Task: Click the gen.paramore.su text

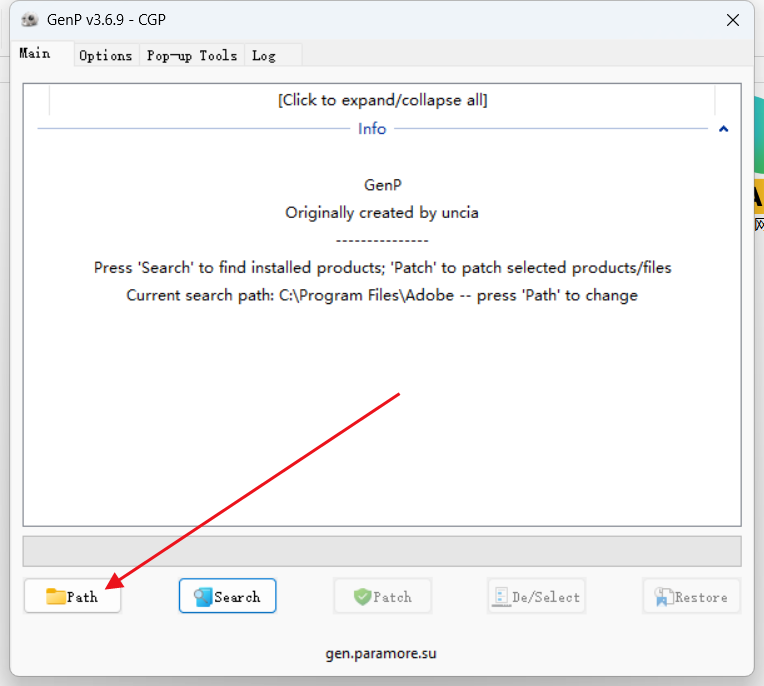Action: [381, 653]
